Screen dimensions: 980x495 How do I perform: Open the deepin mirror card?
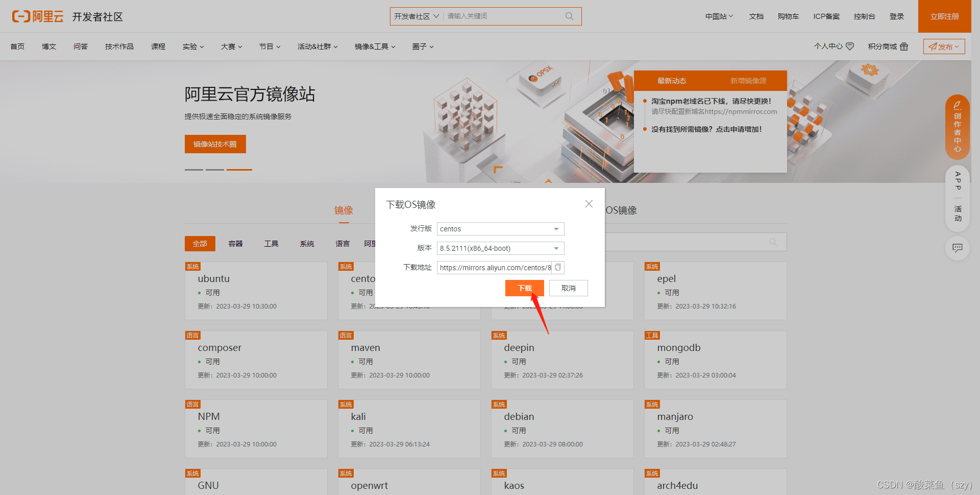click(x=562, y=360)
